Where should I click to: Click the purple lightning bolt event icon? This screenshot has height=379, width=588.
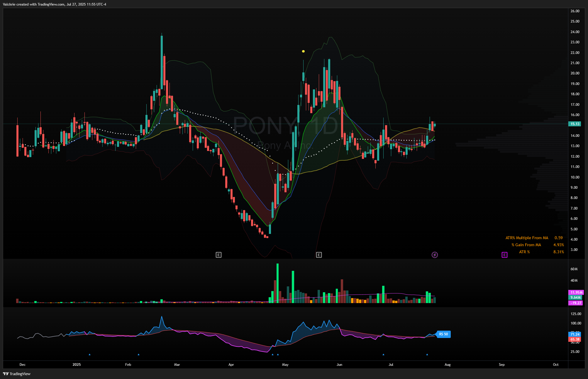(x=435, y=255)
